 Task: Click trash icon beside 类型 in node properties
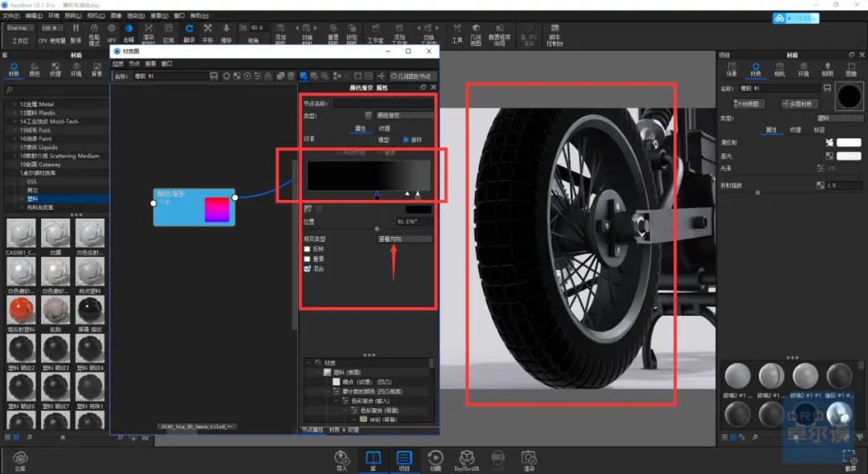point(368,115)
